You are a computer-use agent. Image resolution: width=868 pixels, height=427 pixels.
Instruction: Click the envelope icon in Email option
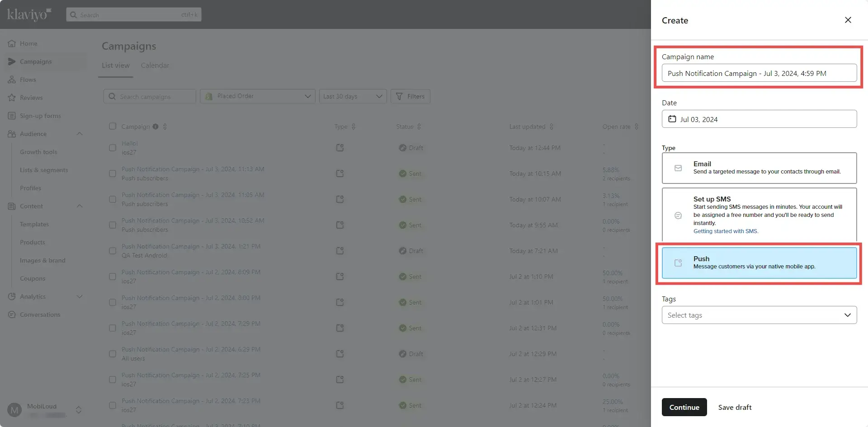pos(678,168)
